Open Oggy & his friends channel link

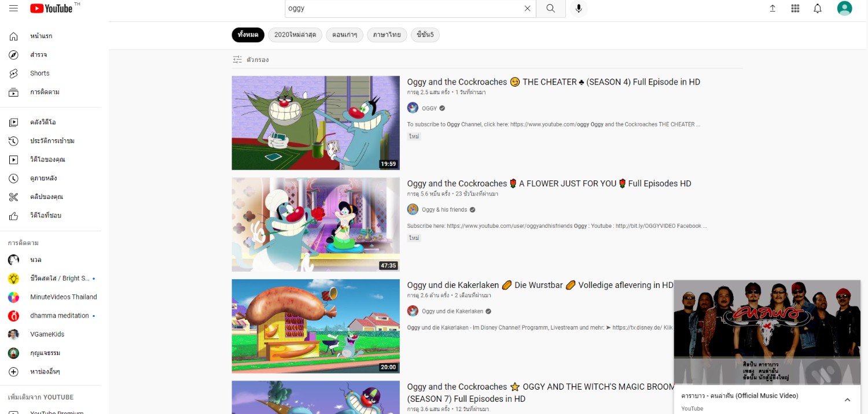pos(444,210)
